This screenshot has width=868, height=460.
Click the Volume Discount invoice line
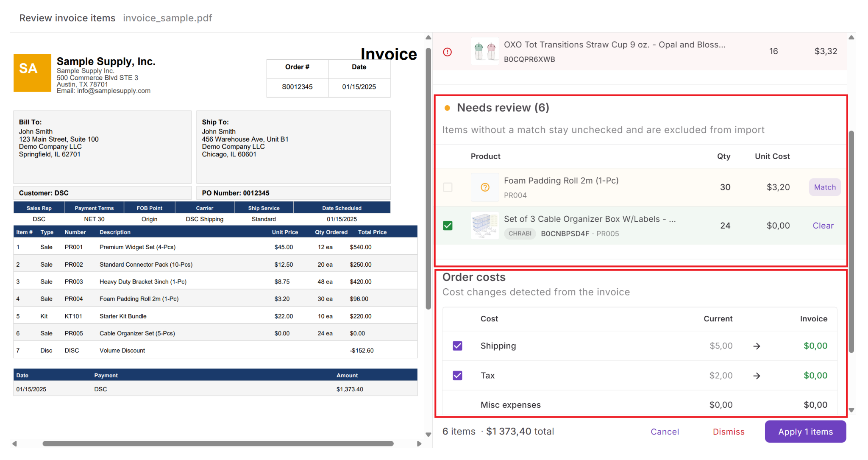pos(215,351)
